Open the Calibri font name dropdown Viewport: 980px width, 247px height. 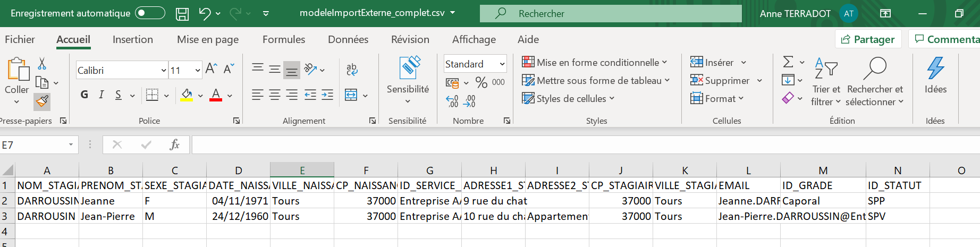pos(164,70)
